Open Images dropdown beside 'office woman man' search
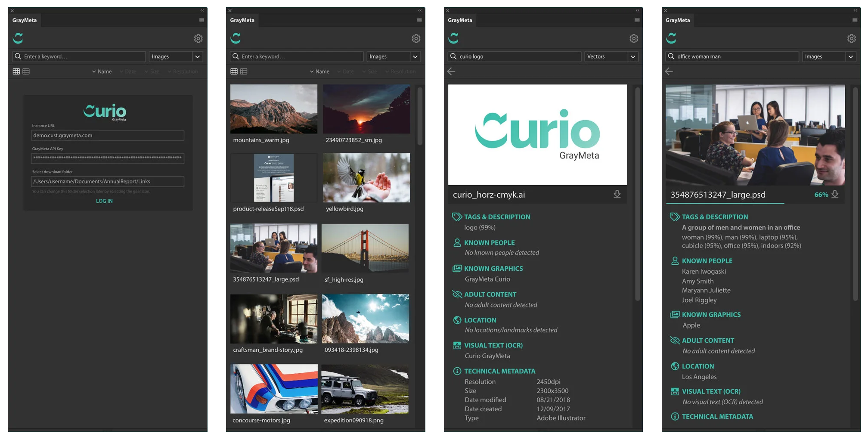Image resolution: width=868 pixels, height=440 pixels. (829, 56)
